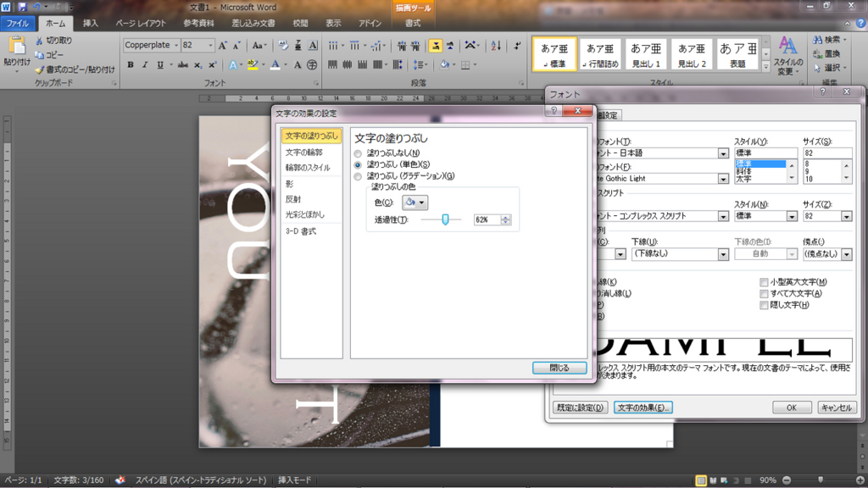The height and width of the screenshot is (488, 868).
Task: Click the Word help question mark icon
Action: (860, 23)
